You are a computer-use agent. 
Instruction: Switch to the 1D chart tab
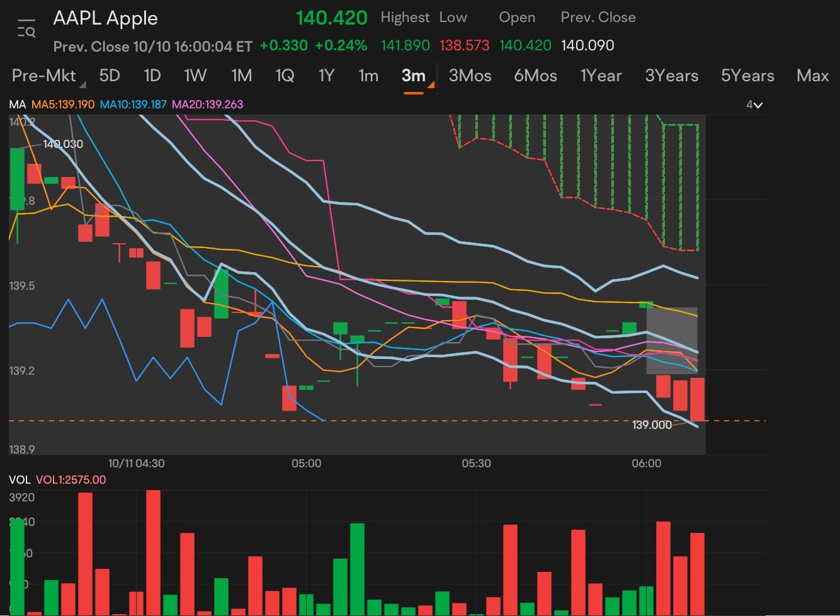point(152,76)
